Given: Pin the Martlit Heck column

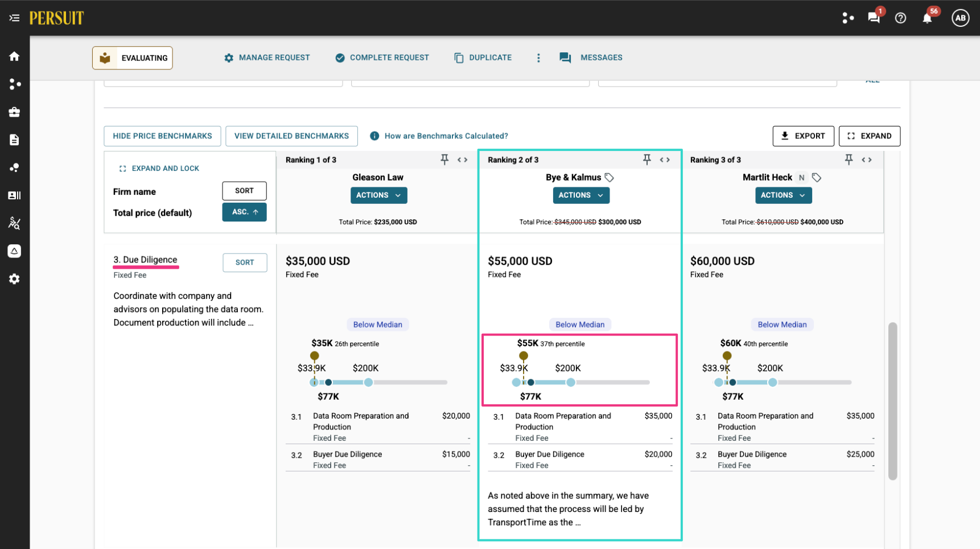Looking at the screenshot, I should click(x=849, y=159).
